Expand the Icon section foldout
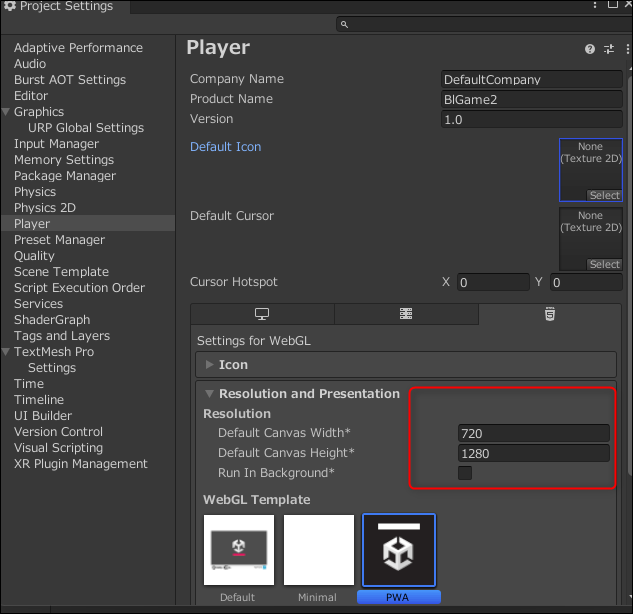633x614 pixels. [x=209, y=365]
